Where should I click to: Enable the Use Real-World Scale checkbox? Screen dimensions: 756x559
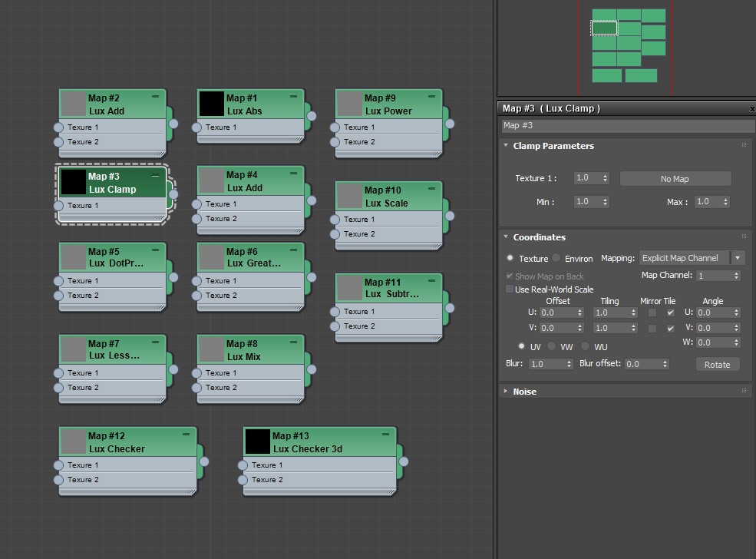click(510, 289)
